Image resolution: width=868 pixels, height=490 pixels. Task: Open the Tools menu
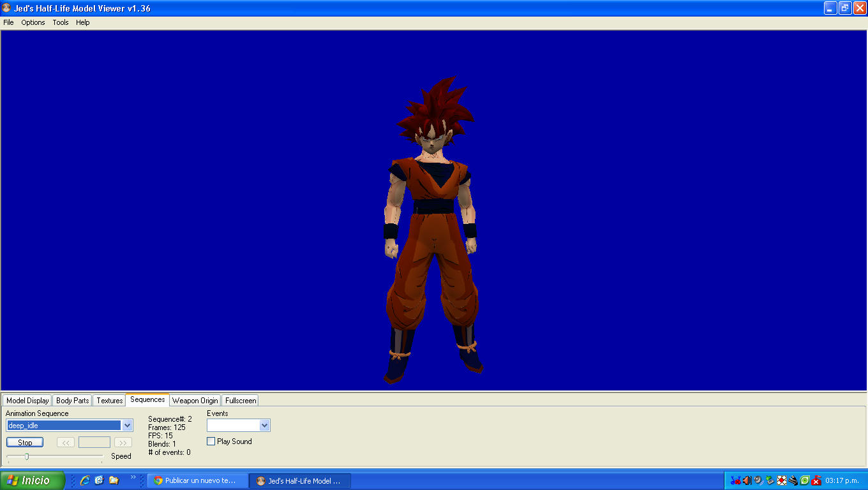(61, 22)
